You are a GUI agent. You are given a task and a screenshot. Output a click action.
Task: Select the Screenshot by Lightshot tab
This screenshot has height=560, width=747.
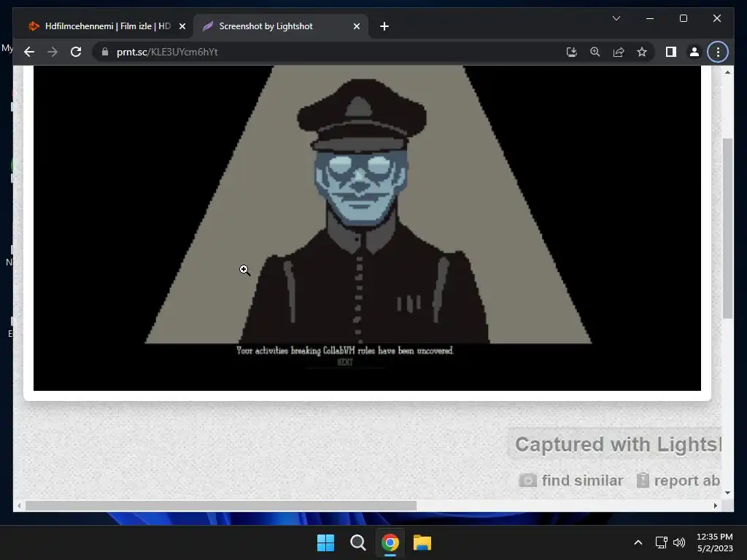coord(281,26)
